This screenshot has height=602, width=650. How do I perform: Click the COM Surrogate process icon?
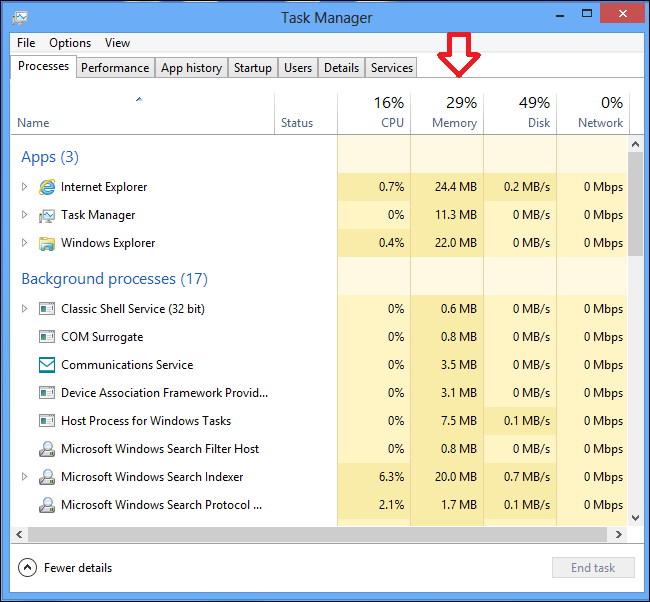click(47, 337)
